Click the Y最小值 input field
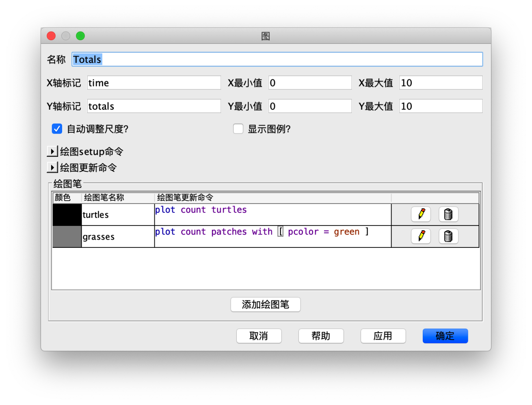The height and width of the screenshot is (405, 532). [x=310, y=106]
